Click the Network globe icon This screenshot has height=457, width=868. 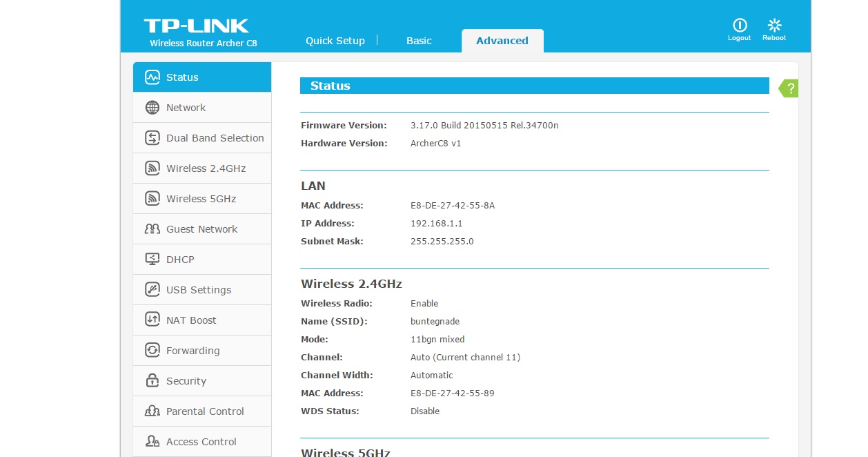(152, 108)
